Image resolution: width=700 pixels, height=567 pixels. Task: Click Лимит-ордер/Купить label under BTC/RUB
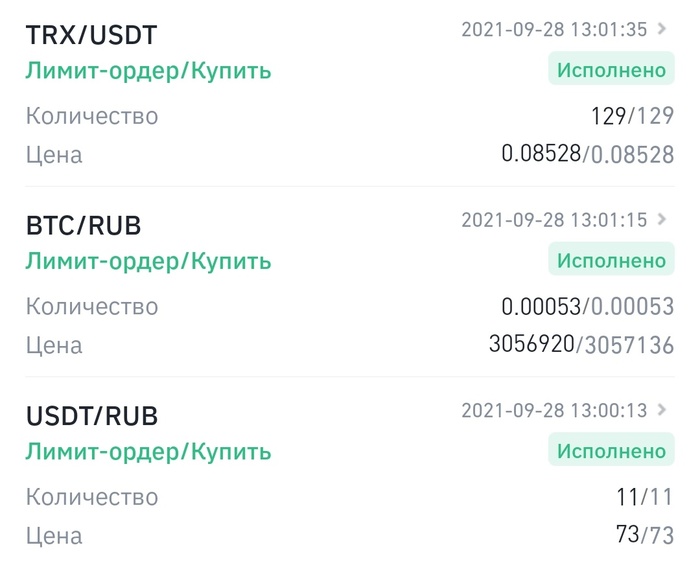pyautogui.click(x=148, y=261)
